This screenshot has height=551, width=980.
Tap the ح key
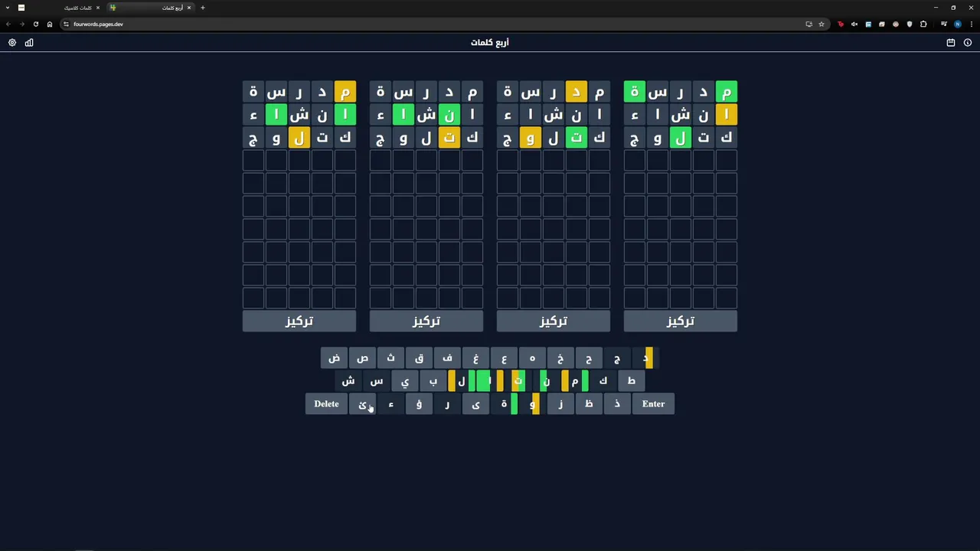[x=590, y=358]
